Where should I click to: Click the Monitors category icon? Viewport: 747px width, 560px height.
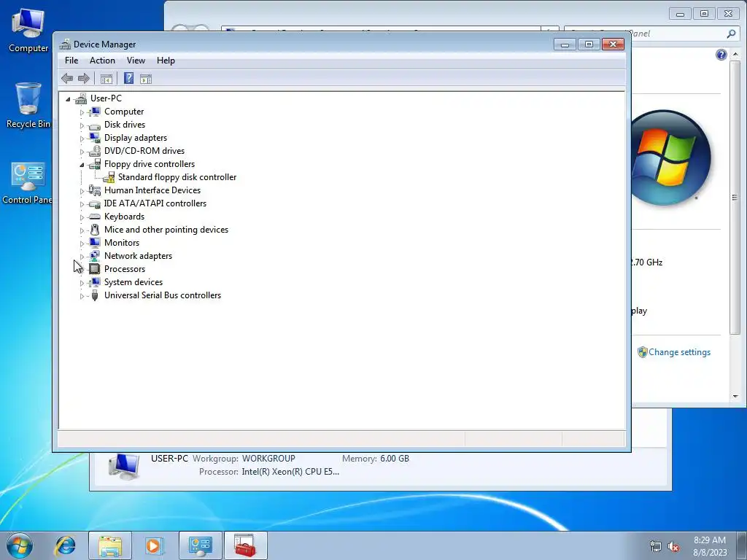[95, 243]
